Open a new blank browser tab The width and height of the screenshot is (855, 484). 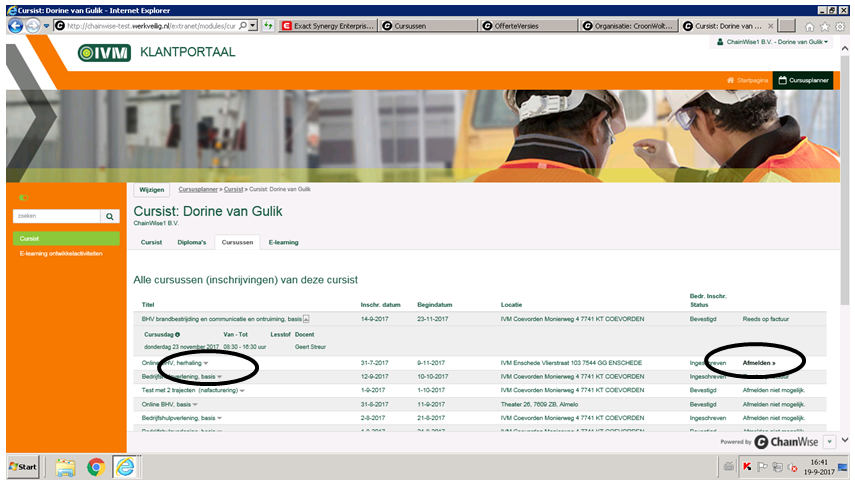(x=786, y=26)
